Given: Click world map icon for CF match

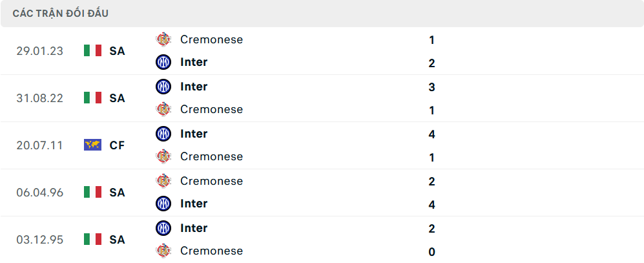Looking at the screenshot, I should [x=93, y=145].
